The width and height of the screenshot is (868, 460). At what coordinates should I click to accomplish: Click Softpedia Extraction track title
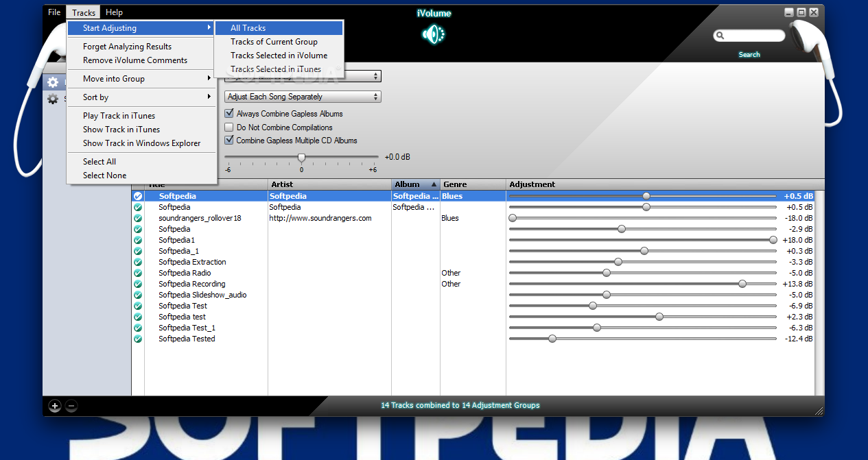192,262
